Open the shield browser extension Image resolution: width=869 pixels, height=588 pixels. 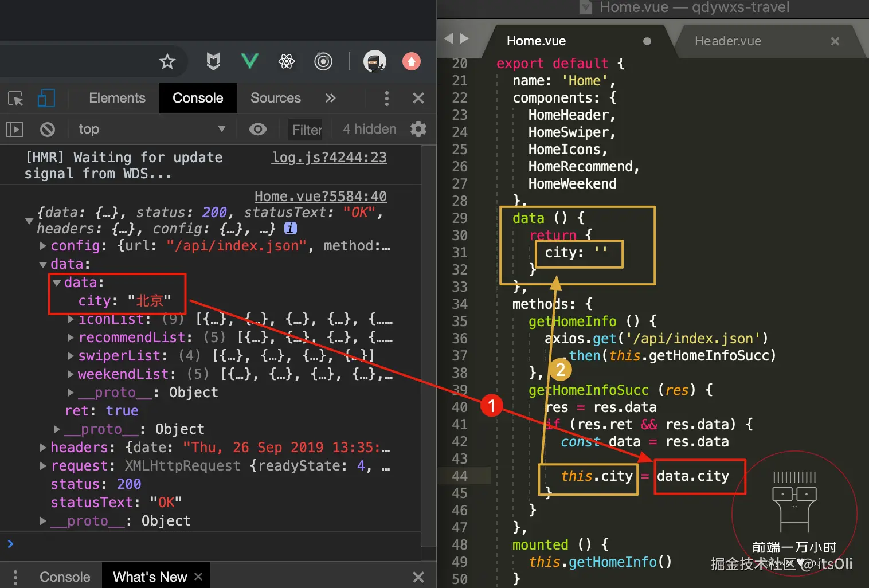click(213, 61)
